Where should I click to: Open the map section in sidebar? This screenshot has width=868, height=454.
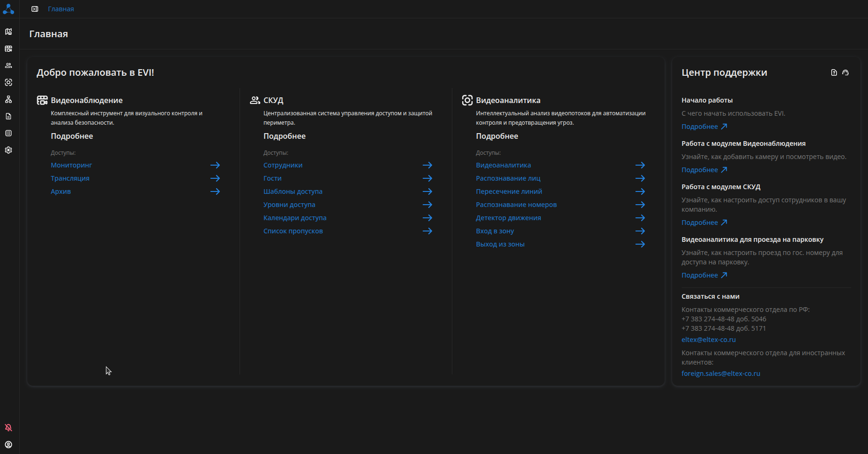click(x=8, y=32)
